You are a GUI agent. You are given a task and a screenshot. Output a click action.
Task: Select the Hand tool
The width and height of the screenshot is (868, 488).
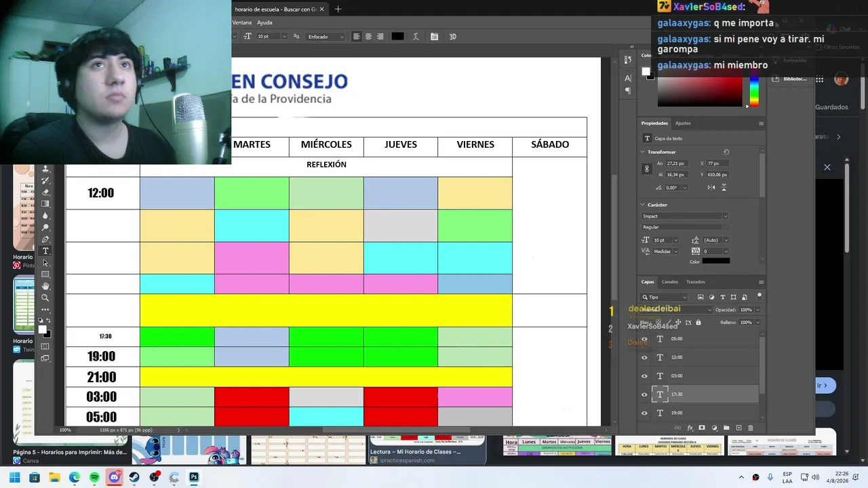[x=46, y=286]
